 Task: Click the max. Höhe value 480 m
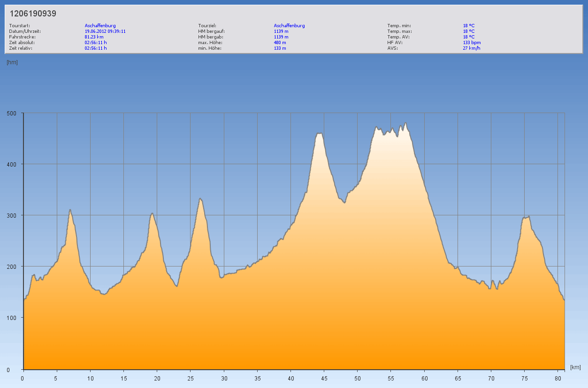coord(280,43)
